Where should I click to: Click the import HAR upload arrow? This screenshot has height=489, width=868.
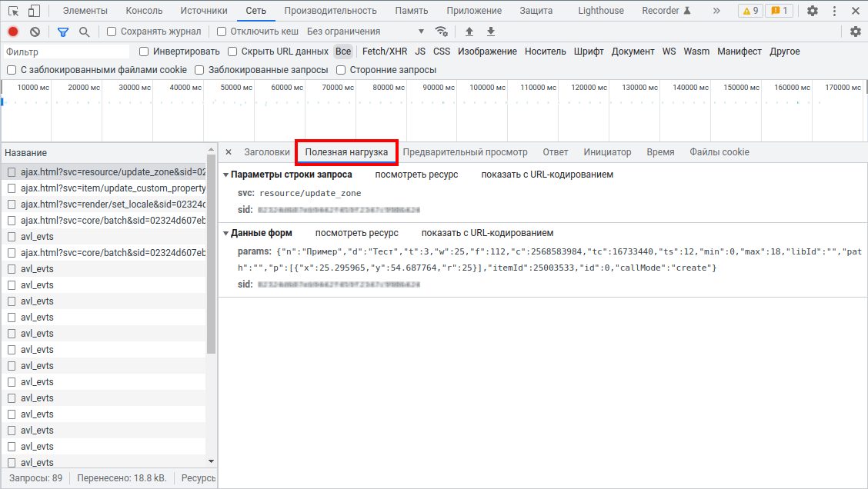point(469,32)
